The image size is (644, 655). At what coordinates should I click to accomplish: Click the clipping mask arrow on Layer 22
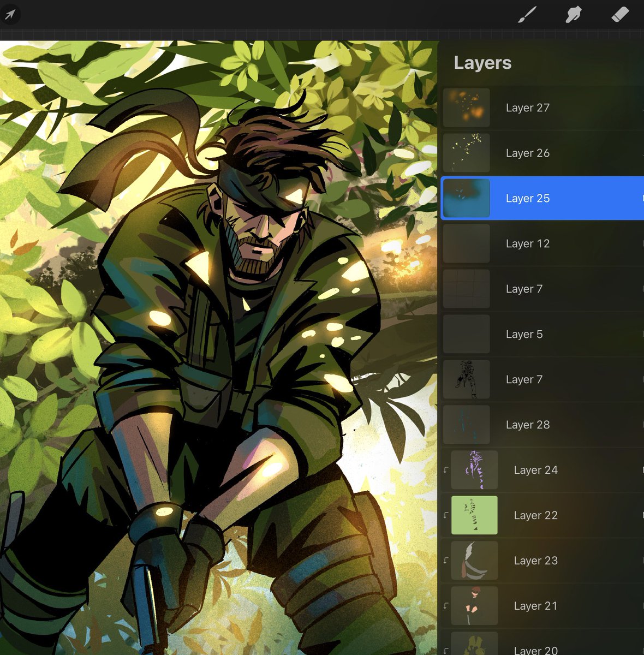pyautogui.click(x=446, y=515)
